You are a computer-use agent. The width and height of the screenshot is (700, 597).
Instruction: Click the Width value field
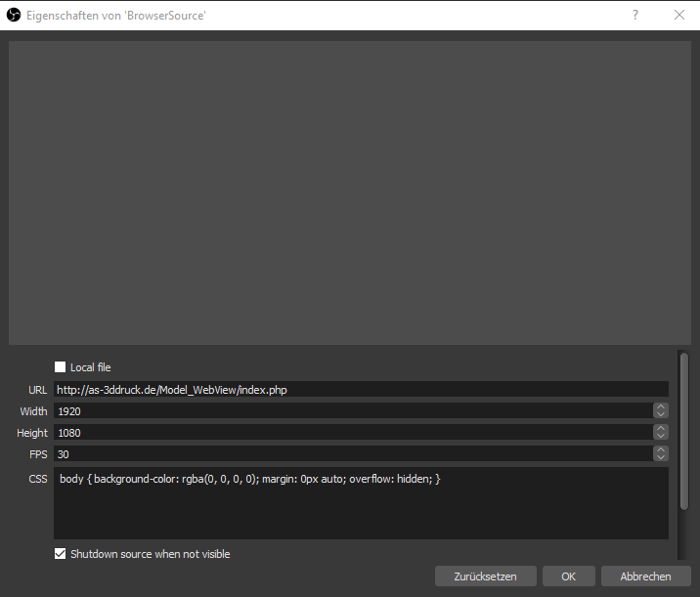[353, 411]
